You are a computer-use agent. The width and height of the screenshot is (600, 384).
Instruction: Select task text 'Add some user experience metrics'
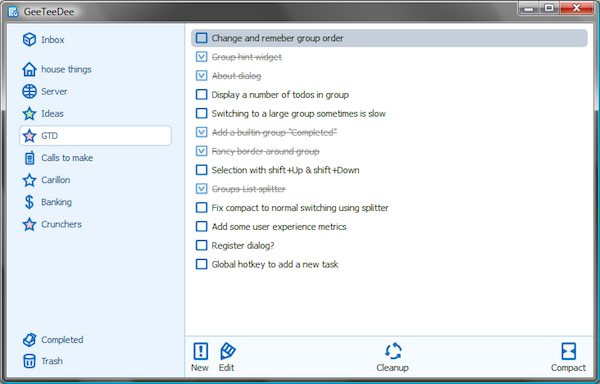[279, 226]
